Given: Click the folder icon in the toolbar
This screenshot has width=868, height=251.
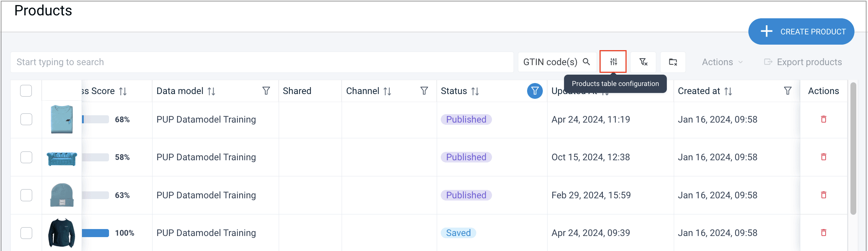Looking at the screenshot, I should click(x=673, y=62).
